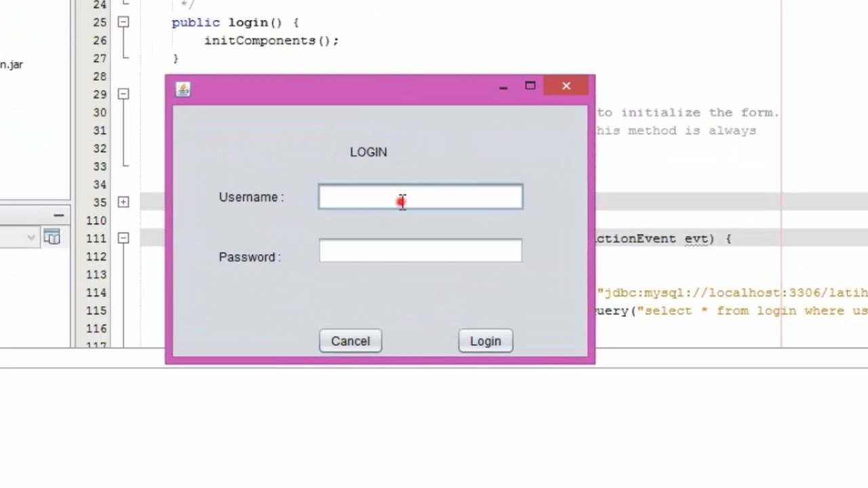Click the ".jar" file entry in left panel
The image size is (868, 488).
click(x=12, y=64)
